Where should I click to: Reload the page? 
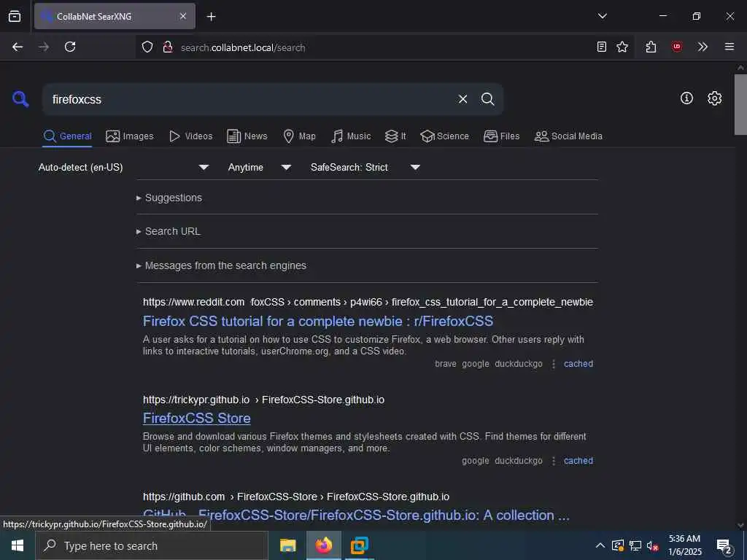pyautogui.click(x=70, y=47)
